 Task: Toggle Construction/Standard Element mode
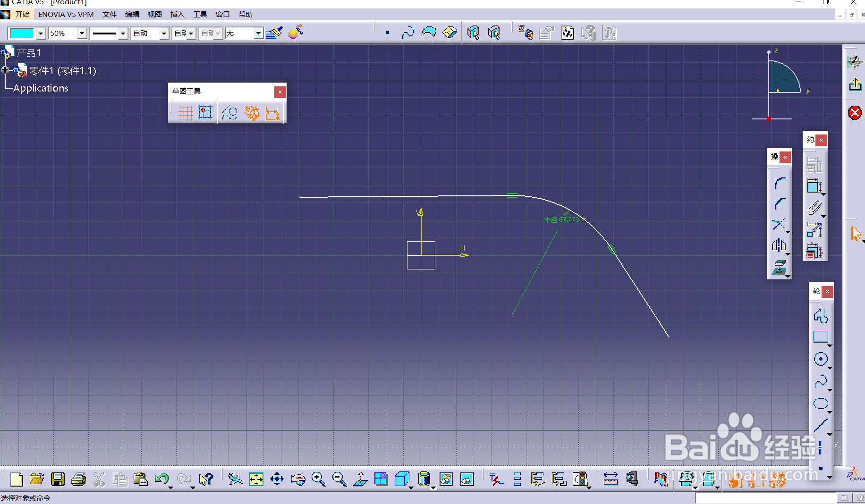229,113
